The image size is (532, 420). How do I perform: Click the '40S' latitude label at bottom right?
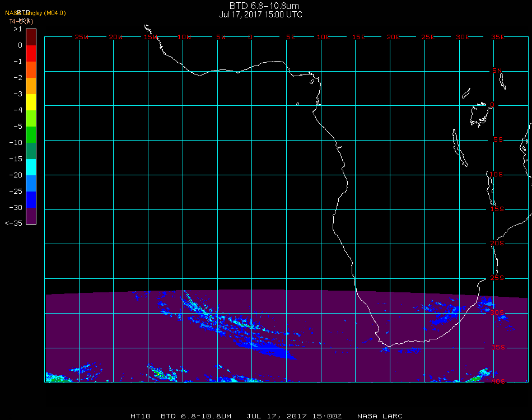(497, 381)
